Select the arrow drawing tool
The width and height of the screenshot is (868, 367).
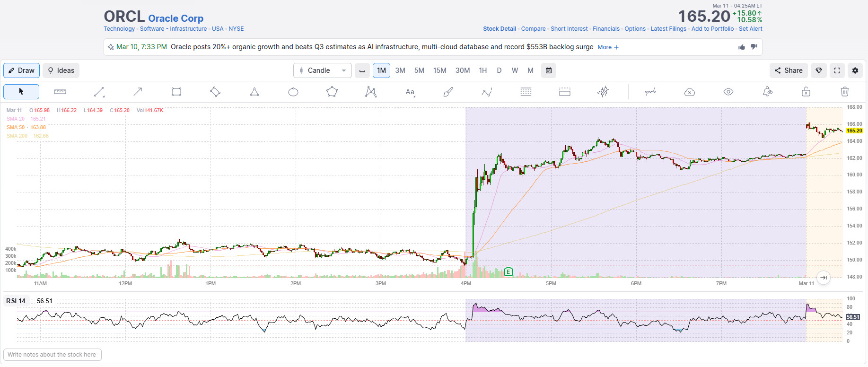138,92
